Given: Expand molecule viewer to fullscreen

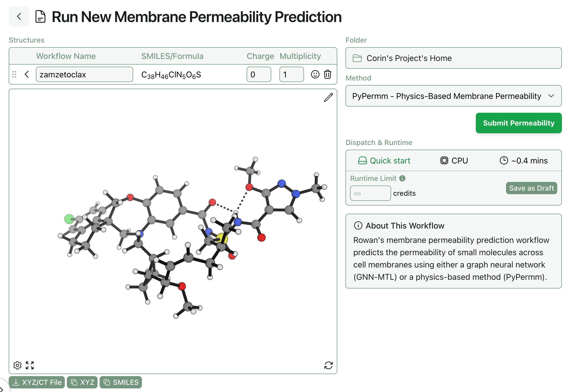Looking at the screenshot, I should coord(30,365).
